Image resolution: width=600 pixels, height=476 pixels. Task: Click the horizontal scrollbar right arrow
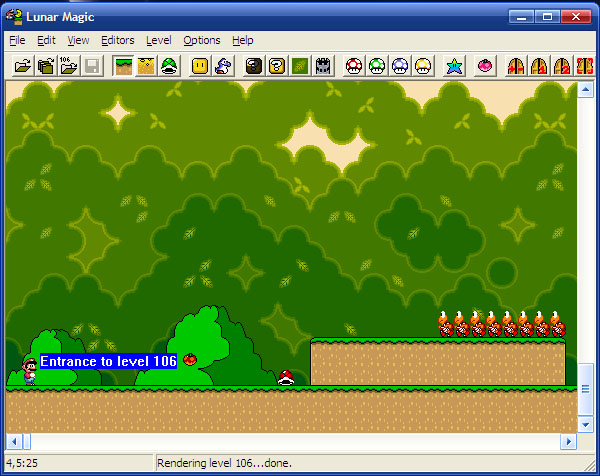click(568, 442)
